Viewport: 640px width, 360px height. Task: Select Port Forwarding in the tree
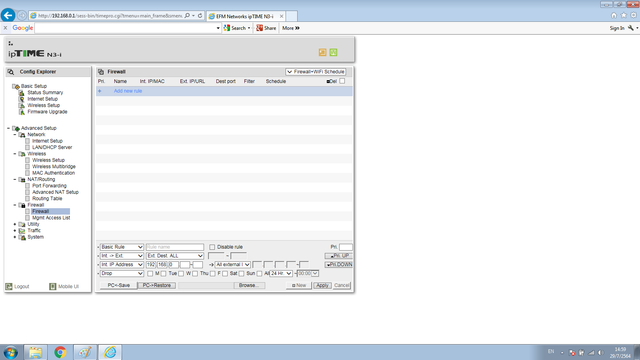pos(49,186)
